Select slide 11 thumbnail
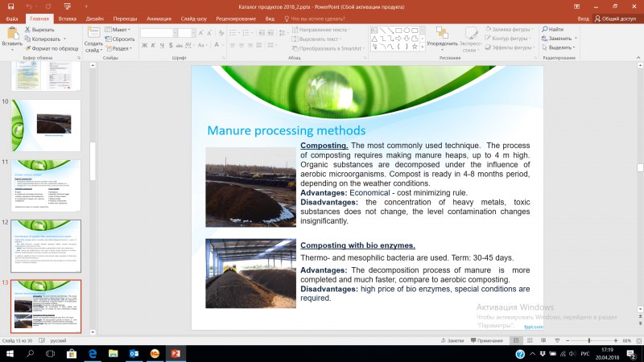644x362 pixels. pos(46,186)
